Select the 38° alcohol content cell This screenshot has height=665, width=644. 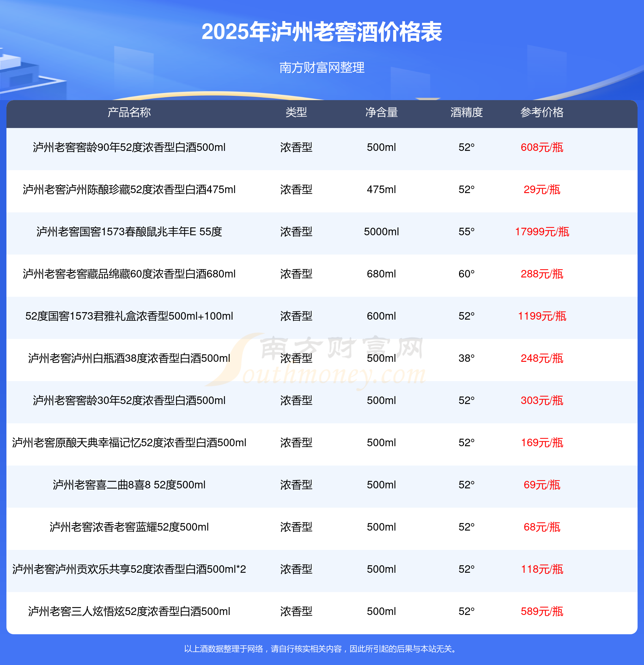(467, 358)
